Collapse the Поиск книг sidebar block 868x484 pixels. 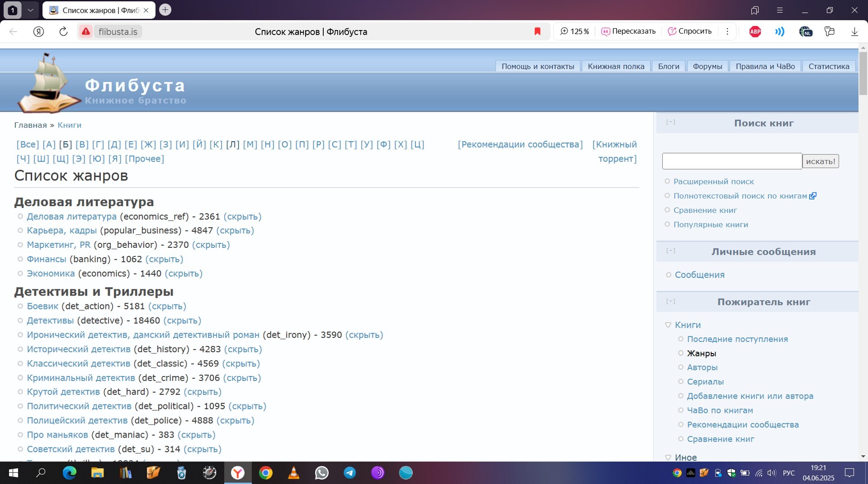(x=670, y=122)
